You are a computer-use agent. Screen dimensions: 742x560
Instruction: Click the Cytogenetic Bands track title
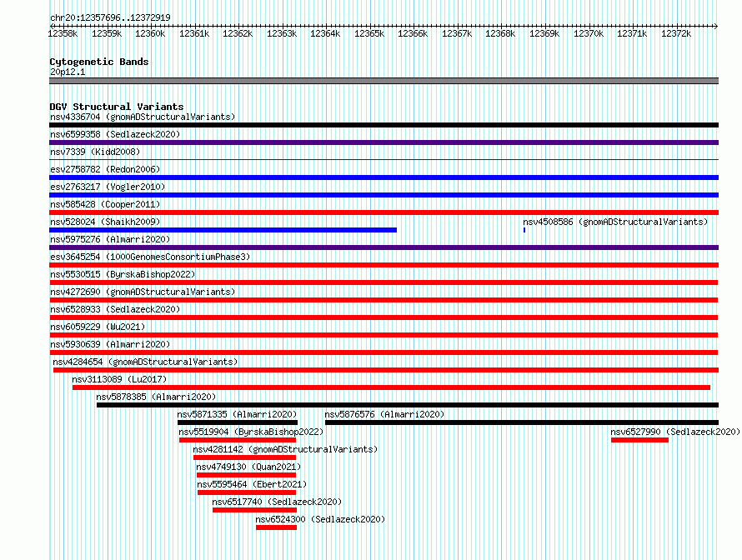99,62
